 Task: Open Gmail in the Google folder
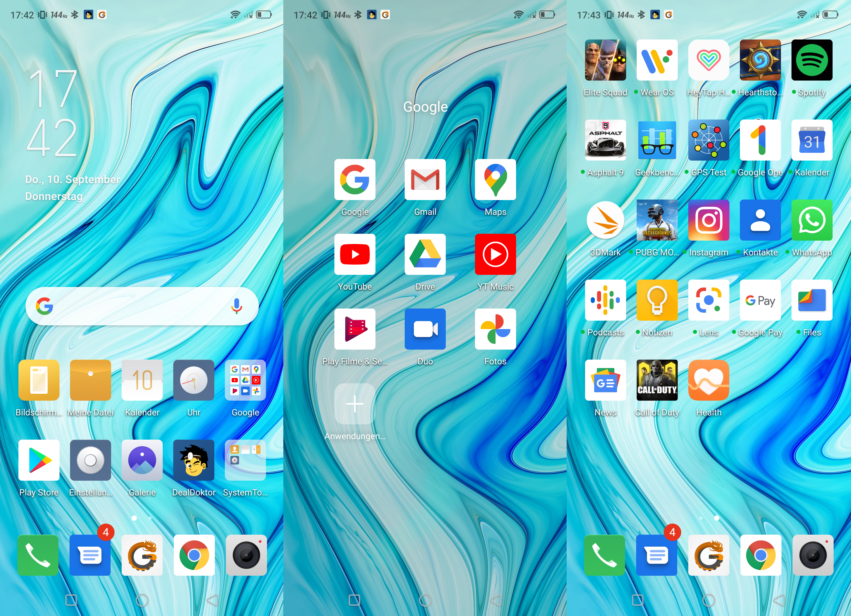425,179
